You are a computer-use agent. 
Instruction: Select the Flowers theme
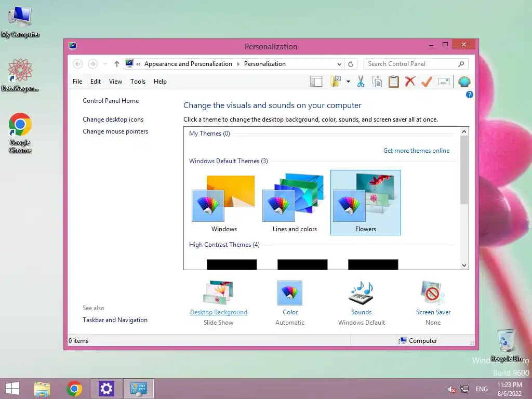365,203
